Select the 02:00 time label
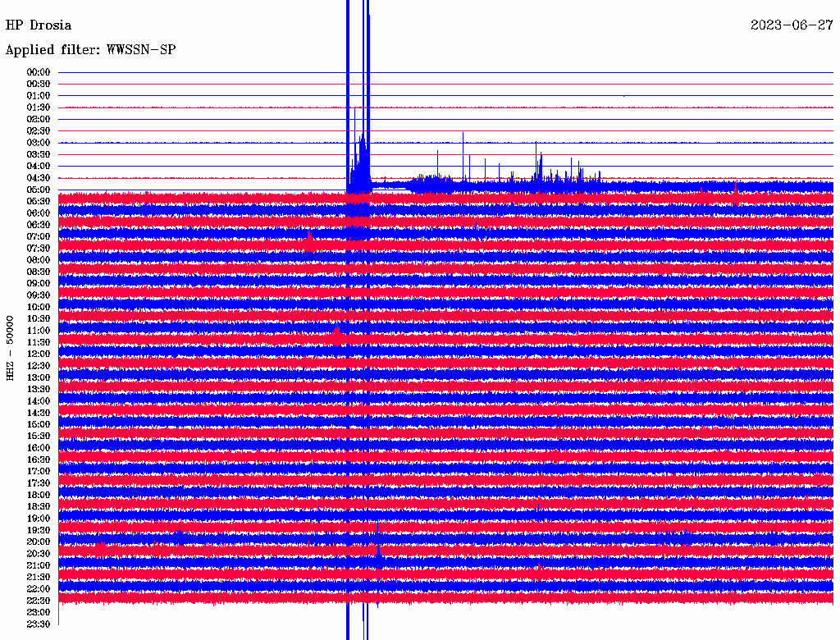Image resolution: width=840 pixels, height=640 pixels. 39,120
